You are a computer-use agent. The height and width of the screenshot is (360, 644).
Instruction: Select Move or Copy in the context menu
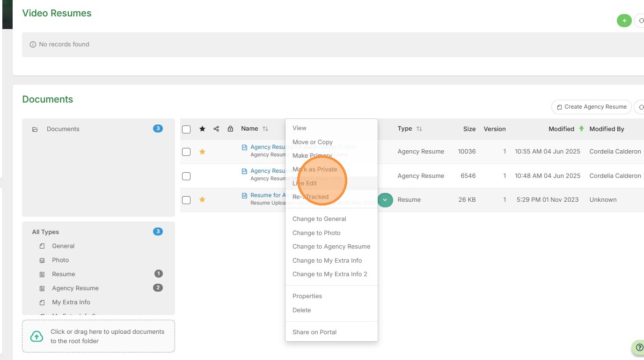pyautogui.click(x=331, y=142)
